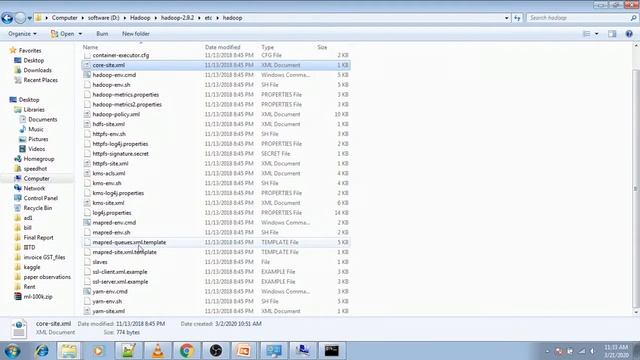Select Network in navigation pane
The image size is (640, 360).
point(34,189)
